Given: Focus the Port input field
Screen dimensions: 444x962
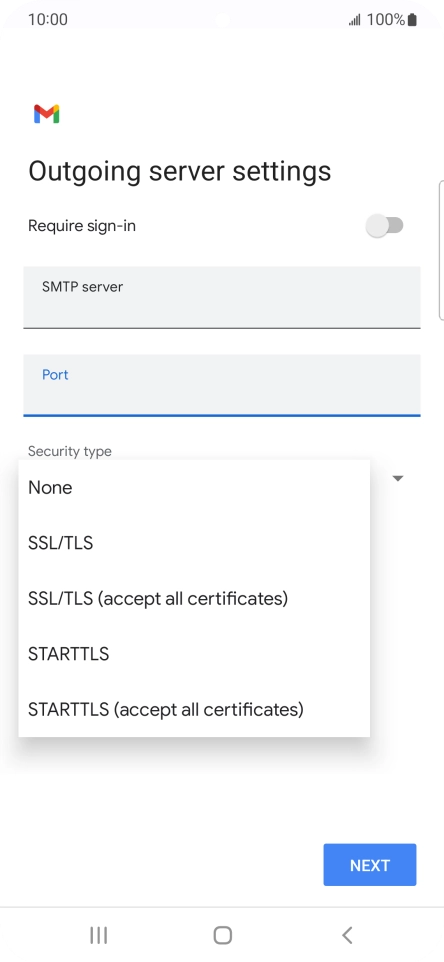Looking at the screenshot, I should [222, 385].
